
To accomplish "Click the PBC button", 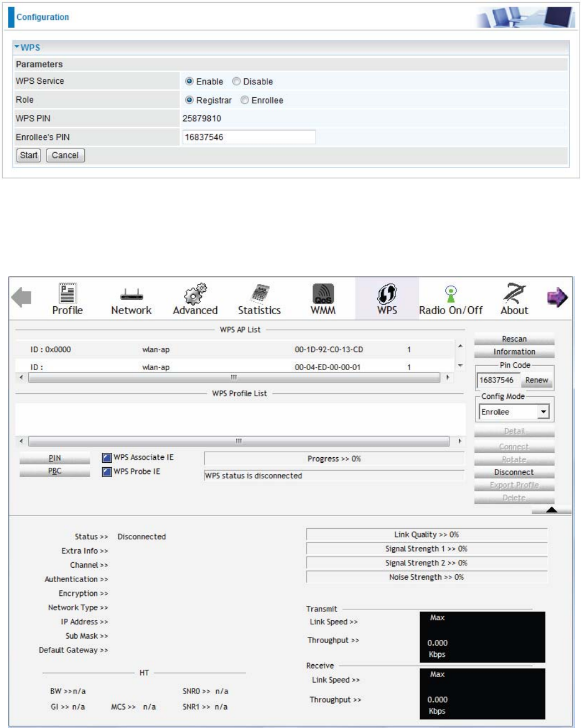I will pyautogui.click(x=54, y=471).
